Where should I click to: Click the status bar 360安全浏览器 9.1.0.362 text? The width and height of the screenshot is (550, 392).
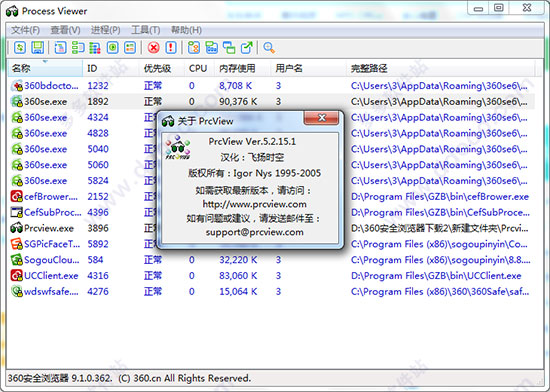[x=129, y=378]
